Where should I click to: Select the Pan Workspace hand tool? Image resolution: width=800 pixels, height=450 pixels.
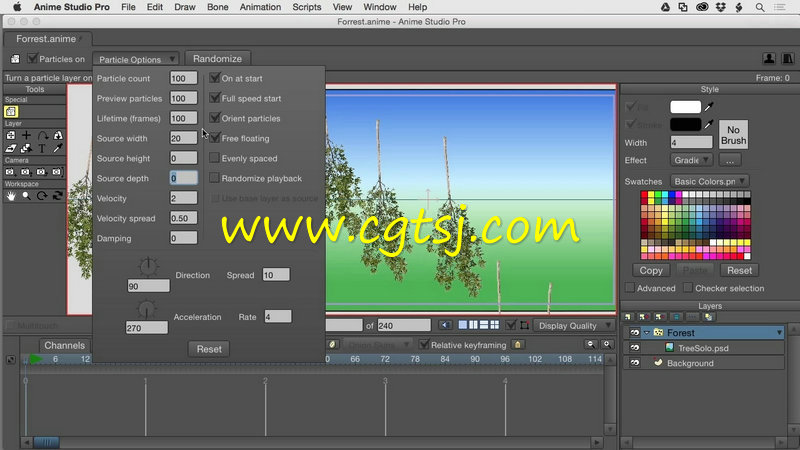pos(11,196)
